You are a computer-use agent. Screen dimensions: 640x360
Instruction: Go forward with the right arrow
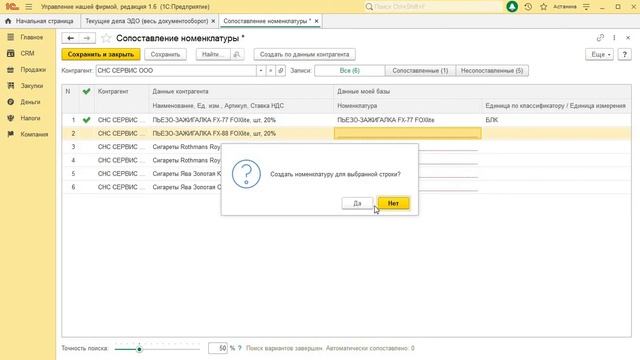point(87,38)
